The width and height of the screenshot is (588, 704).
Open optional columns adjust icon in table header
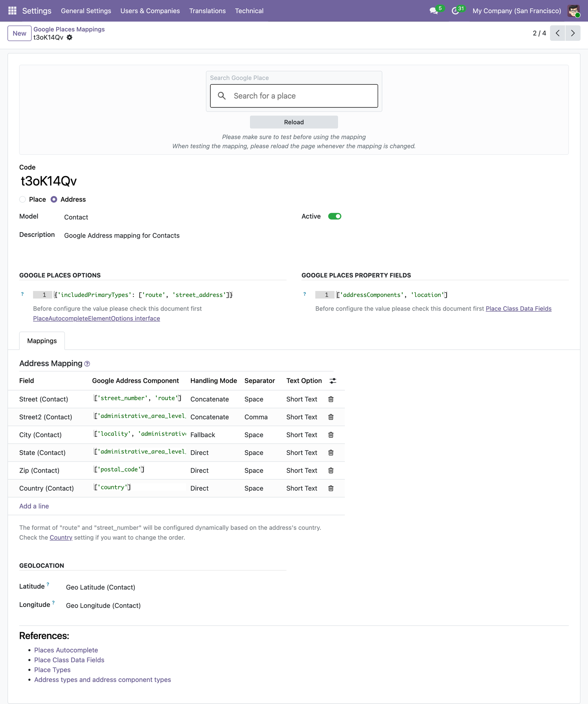333,381
